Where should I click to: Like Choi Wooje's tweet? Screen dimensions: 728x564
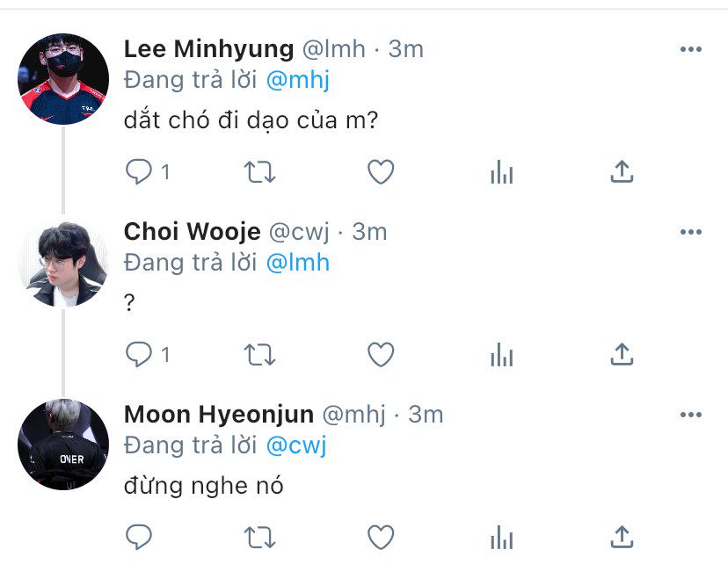pyautogui.click(x=380, y=355)
